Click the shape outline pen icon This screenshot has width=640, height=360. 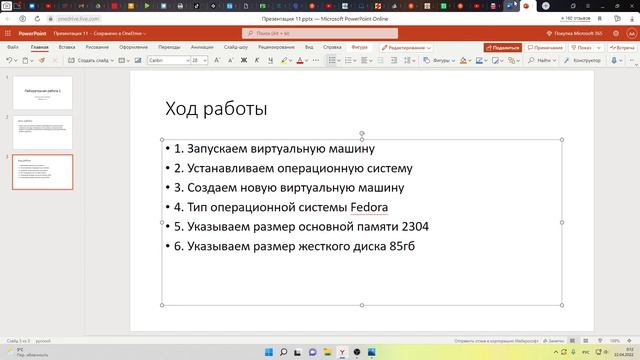(x=479, y=60)
